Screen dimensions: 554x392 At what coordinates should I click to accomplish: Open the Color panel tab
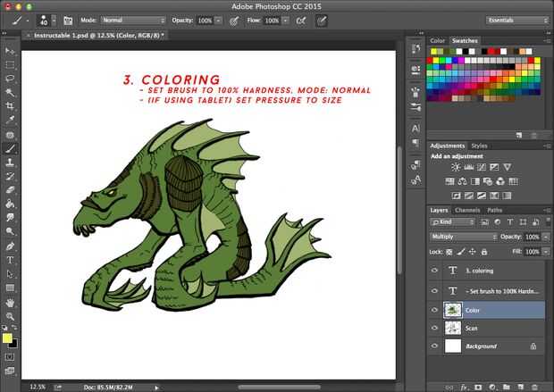(438, 41)
